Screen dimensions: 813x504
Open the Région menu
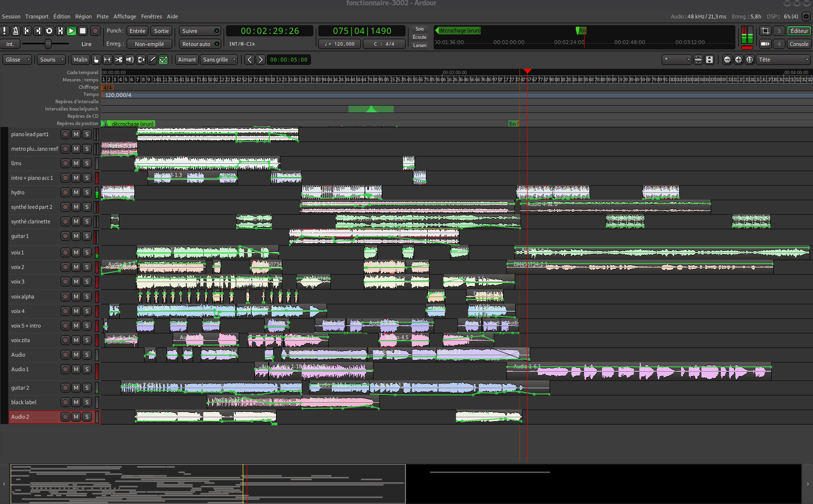point(83,16)
